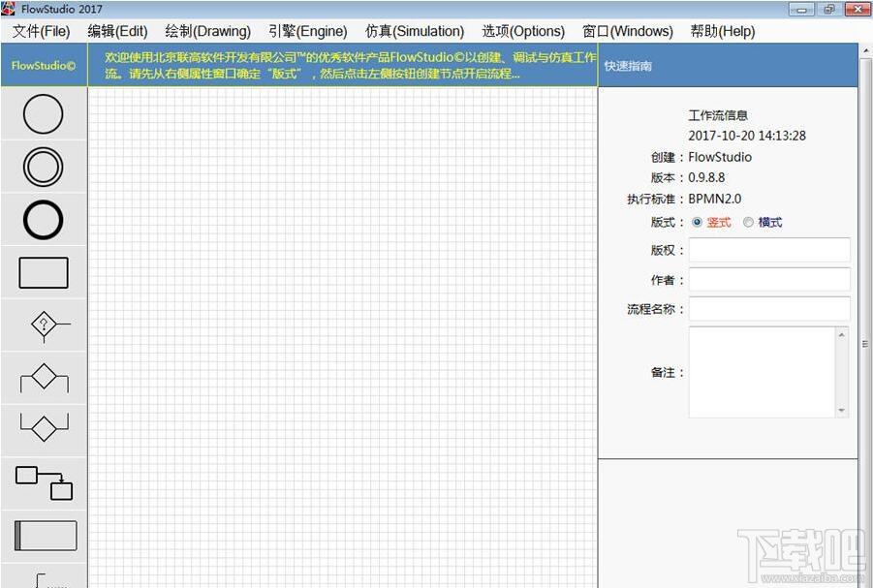
Task: Minimize the FlowStudio 2017 window
Action: click(x=801, y=9)
